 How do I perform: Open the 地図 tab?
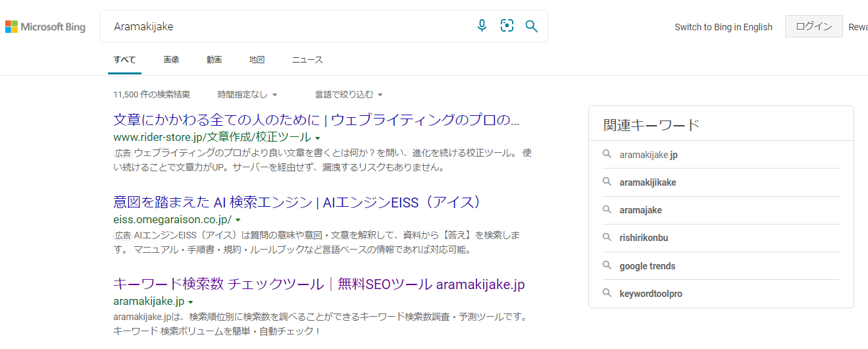[x=257, y=60]
